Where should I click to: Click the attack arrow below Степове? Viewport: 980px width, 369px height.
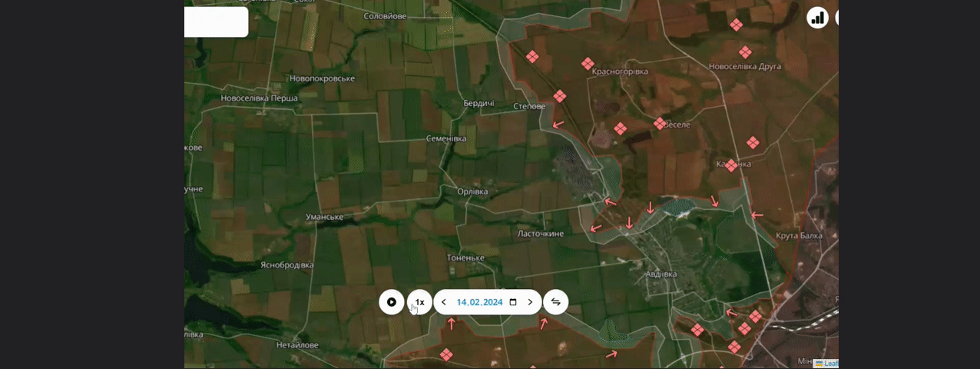click(558, 124)
